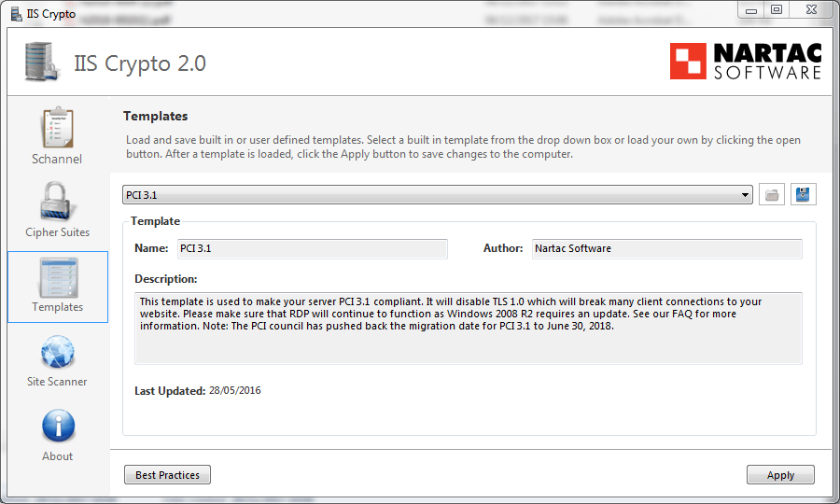
Task: Click the 'Description:' label
Action: [x=165, y=279]
